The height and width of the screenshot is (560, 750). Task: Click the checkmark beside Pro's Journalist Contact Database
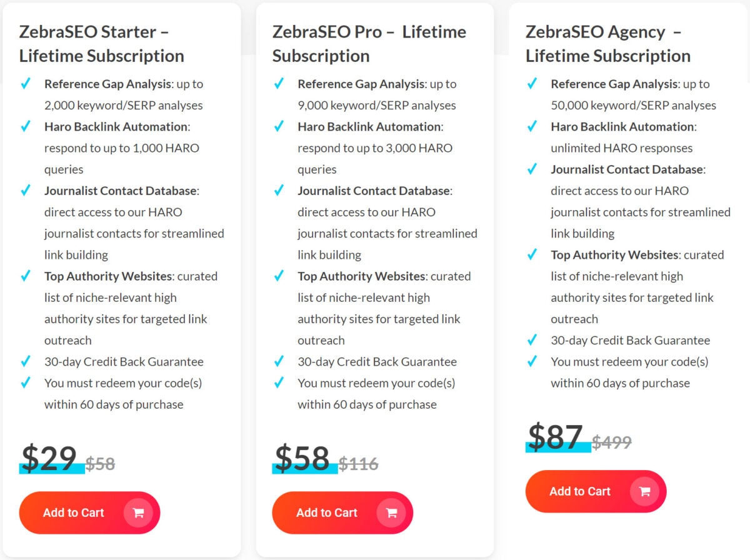tap(279, 191)
